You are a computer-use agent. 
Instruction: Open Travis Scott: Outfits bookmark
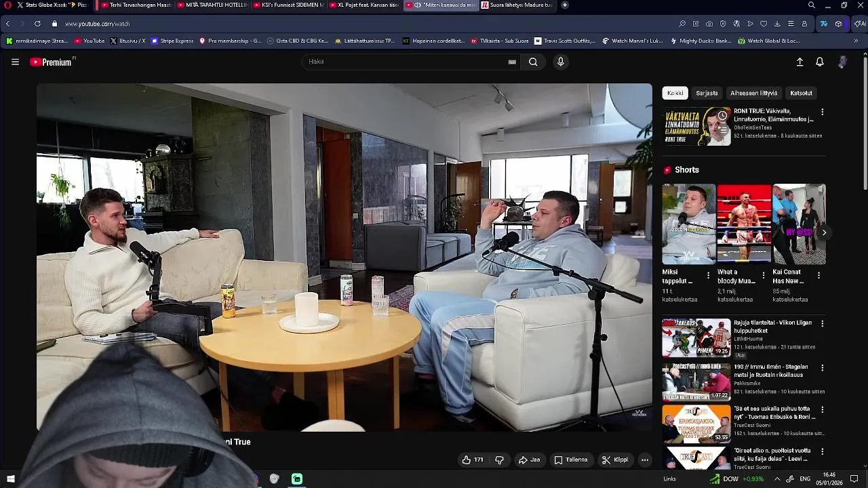click(x=565, y=41)
